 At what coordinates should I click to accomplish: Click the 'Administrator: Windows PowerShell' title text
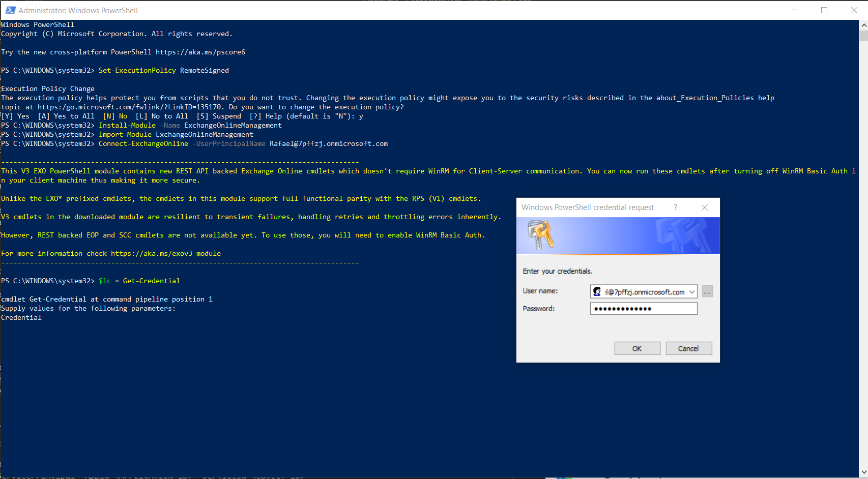[78, 10]
